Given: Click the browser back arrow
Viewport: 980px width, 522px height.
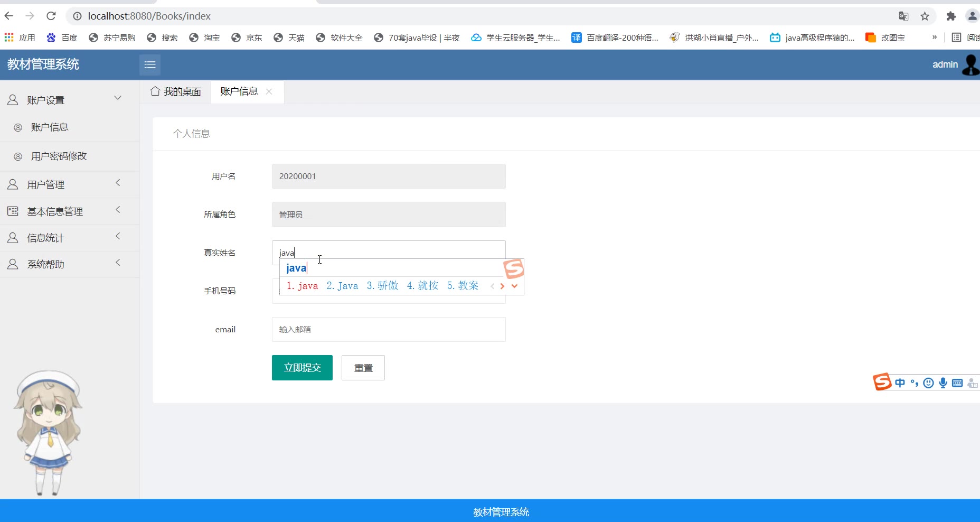Looking at the screenshot, I should pyautogui.click(x=9, y=16).
